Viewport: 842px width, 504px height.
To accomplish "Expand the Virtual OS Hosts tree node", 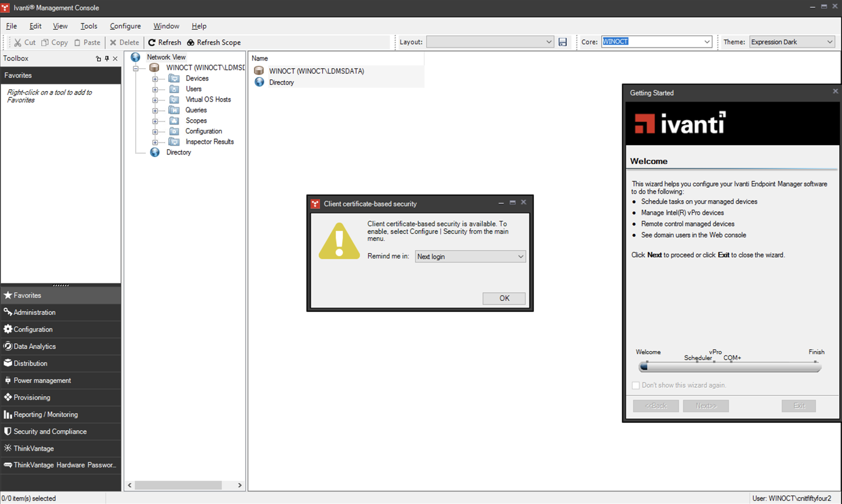I will (155, 100).
